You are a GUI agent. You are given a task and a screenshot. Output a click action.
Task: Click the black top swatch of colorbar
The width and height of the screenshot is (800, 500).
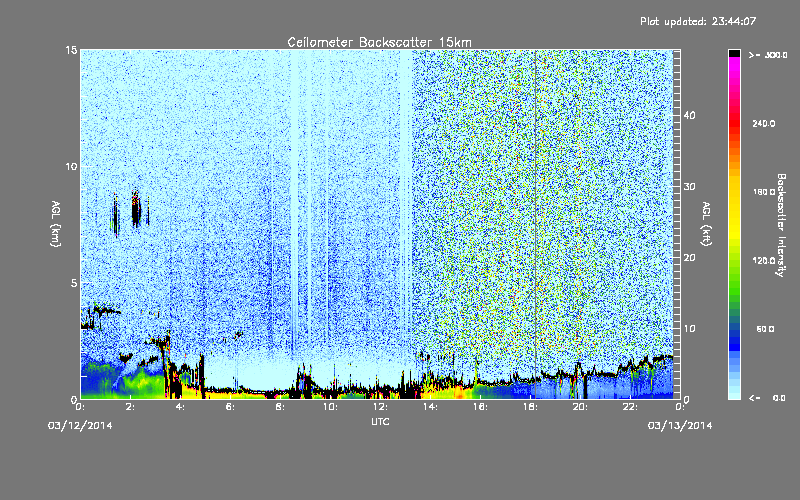[734, 53]
